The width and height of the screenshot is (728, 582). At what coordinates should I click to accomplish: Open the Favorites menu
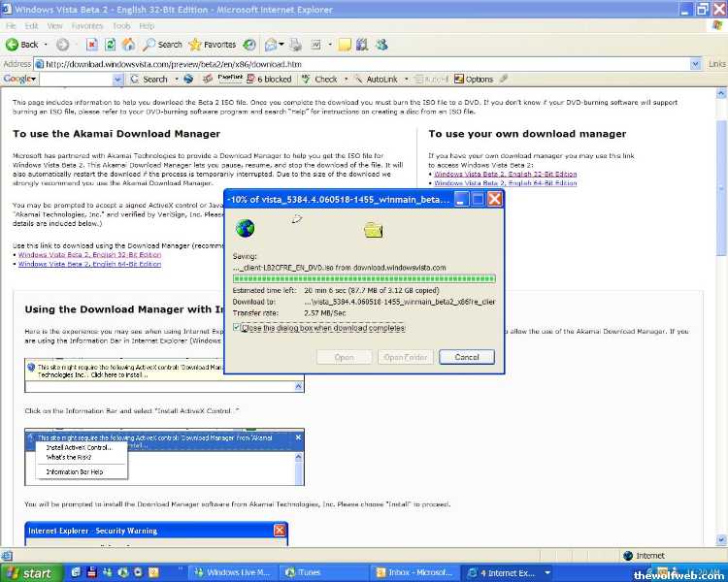pos(86,26)
